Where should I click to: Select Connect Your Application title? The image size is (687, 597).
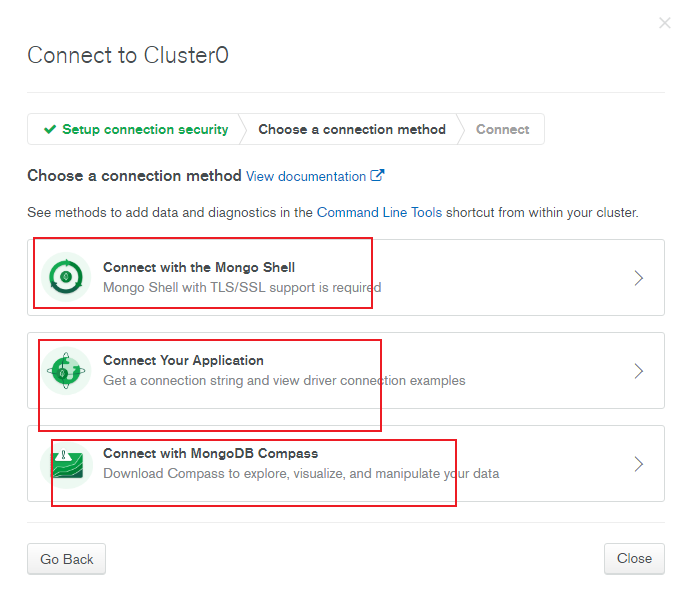pos(183,360)
